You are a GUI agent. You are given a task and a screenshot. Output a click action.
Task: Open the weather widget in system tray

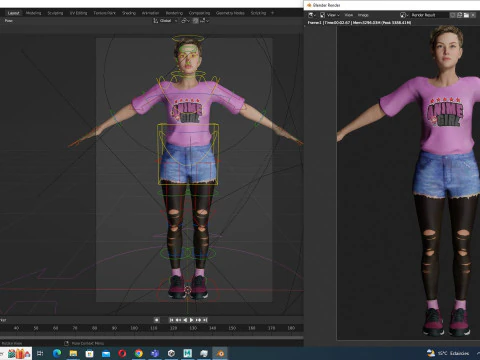[x=448, y=353]
